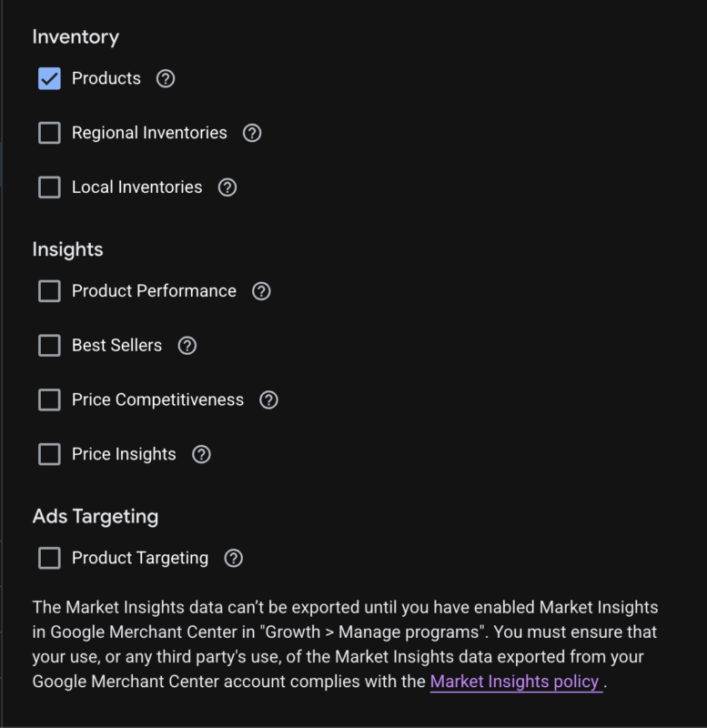Viewport: 707px width, 728px height.
Task: Enable the Regional Inventories checkbox
Action: pyautogui.click(x=49, y=133)
